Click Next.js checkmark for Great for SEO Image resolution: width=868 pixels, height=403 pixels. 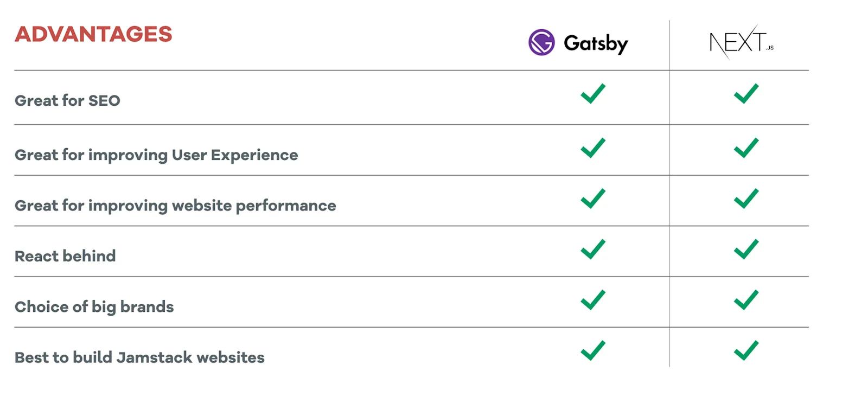(746, 94)
